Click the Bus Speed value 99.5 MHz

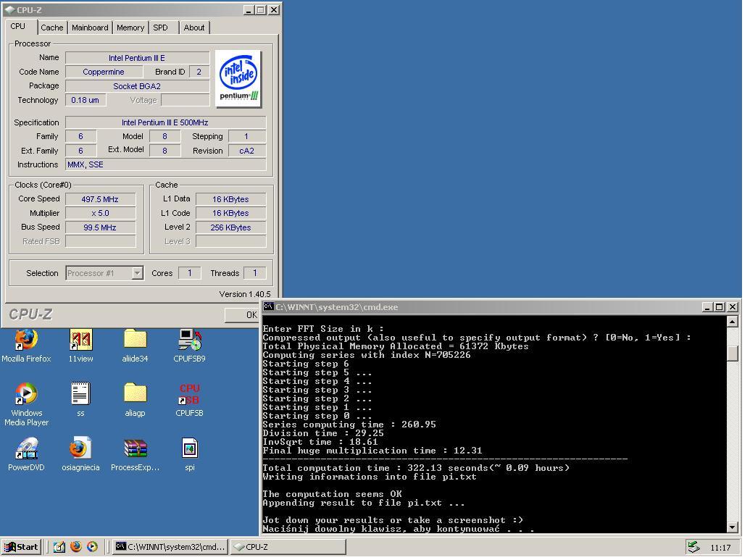(x=101, y=227)
